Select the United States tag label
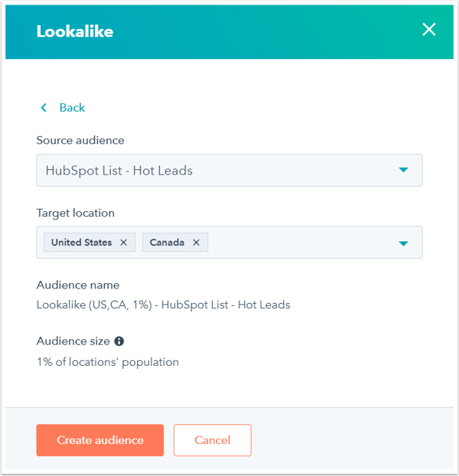Image resolution: width=459 pixels, height=476 pixels. click(81, 243)
